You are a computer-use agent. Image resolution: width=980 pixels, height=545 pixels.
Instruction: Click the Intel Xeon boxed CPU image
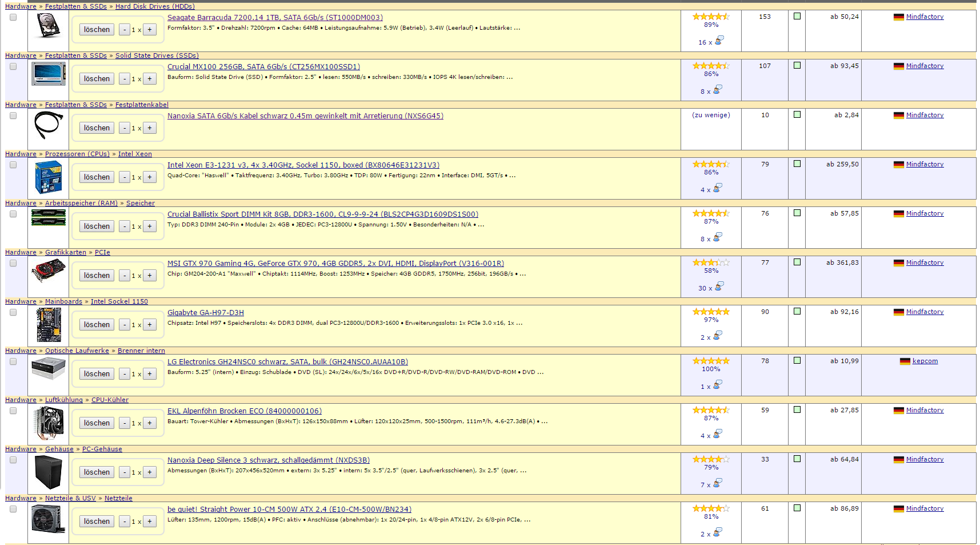tap(49, 177)
